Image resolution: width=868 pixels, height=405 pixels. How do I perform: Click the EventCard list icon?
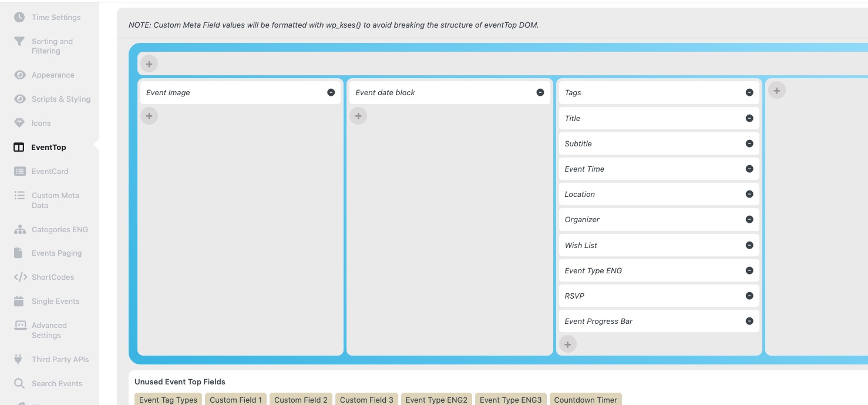coord(19,171)
